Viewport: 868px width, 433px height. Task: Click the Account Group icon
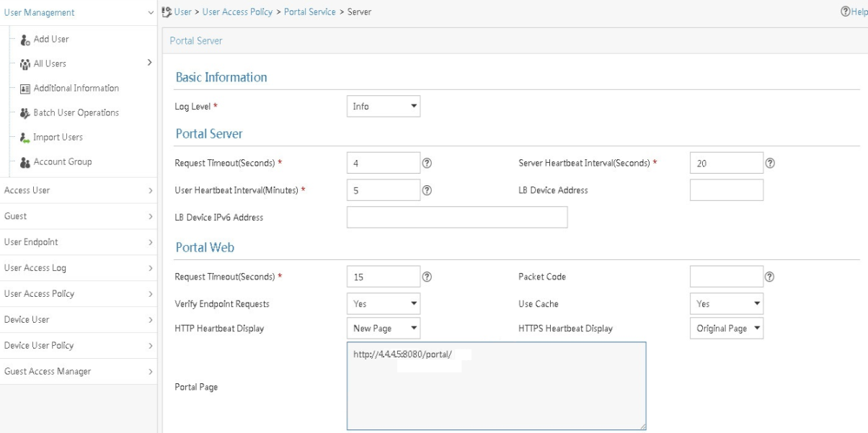(25, 162)
